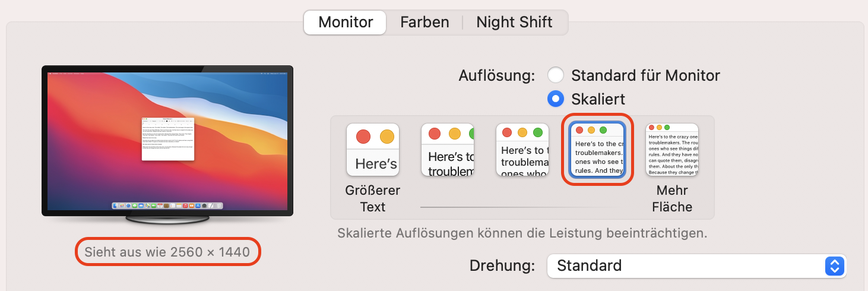Select the rightmost 'Mehr Fläche' resolution thumbnail
The width and height of the screenshot is (868, 291).
(672, 150)
